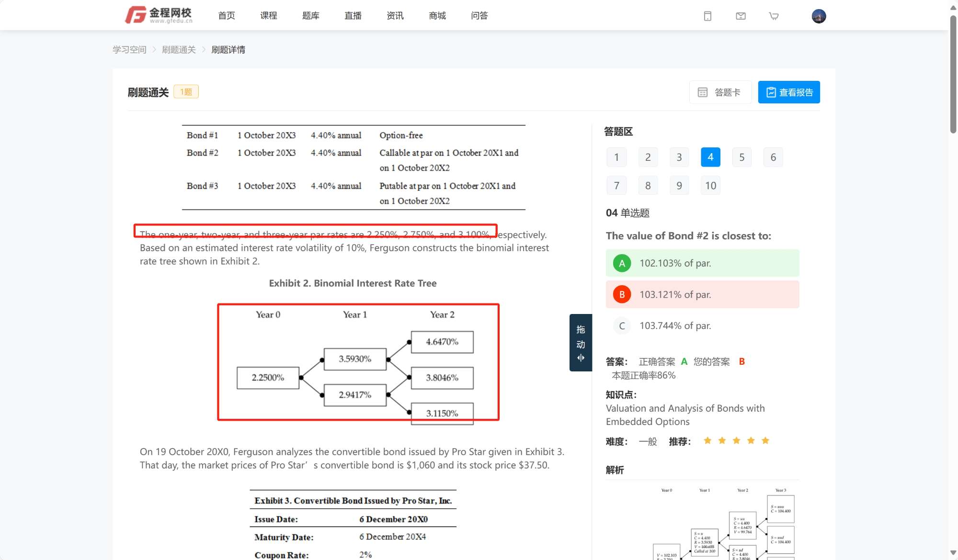Click the 查看报告 button
The width and height of the screenshot is (958, 560).
pos(789,92)
